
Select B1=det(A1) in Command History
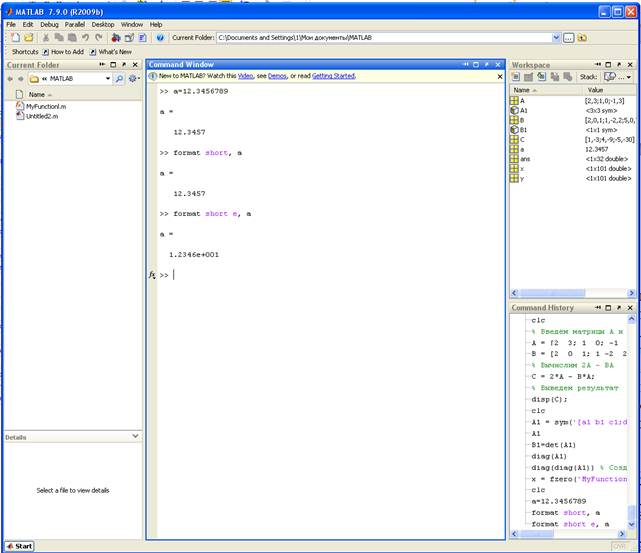[x=553, y=445]
